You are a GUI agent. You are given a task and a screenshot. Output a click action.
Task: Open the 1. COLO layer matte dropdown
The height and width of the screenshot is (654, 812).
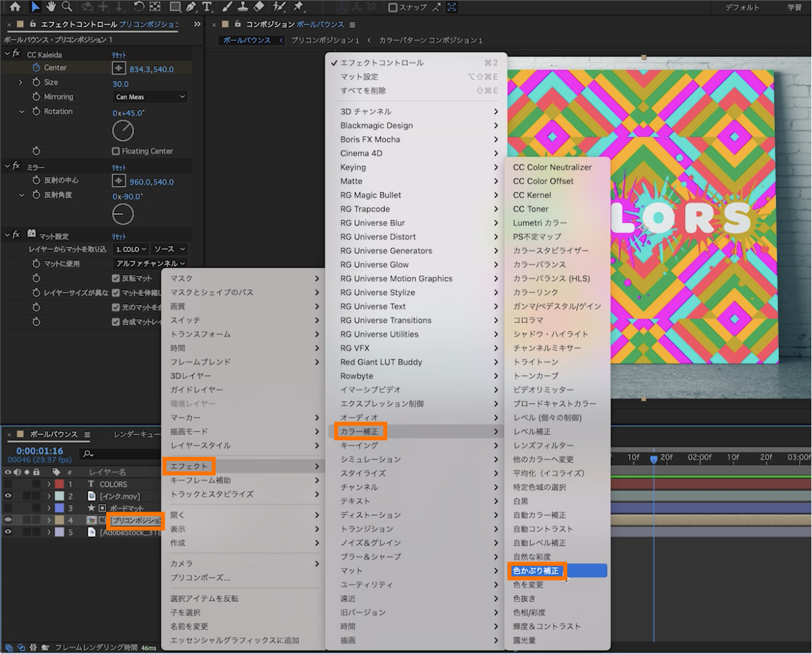(131, 249)
